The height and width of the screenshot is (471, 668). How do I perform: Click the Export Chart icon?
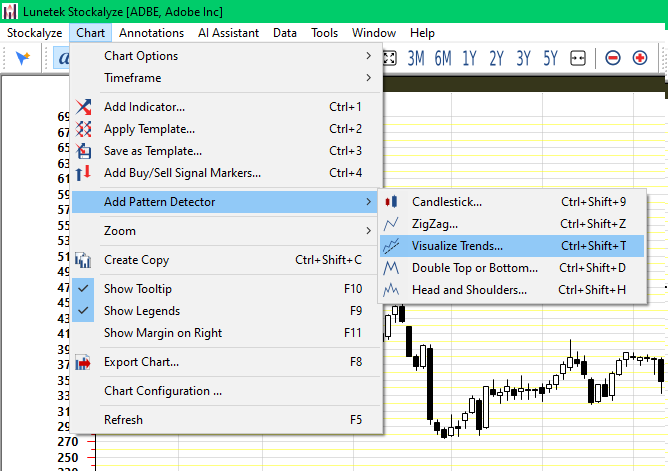[x=83, y=362]
